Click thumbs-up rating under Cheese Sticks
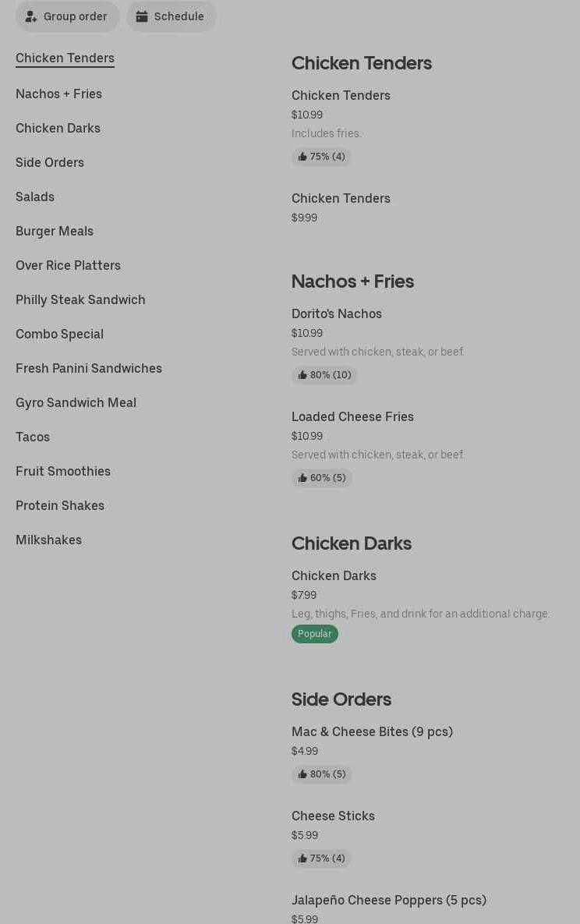580x924 pixels. point(321,859)
